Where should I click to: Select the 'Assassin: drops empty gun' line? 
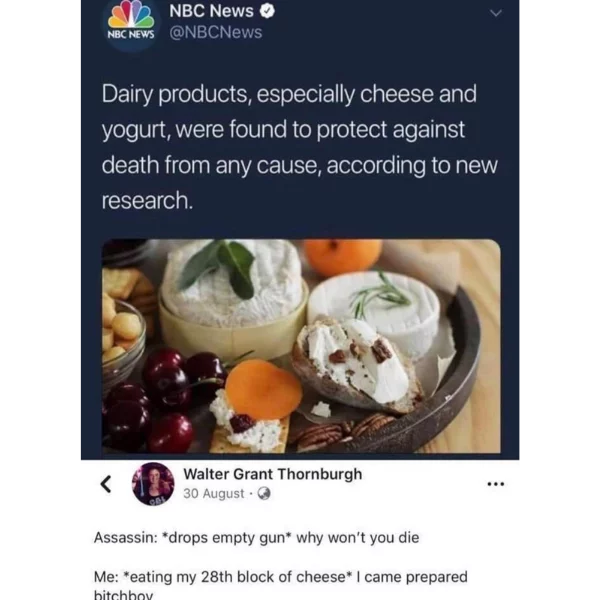tap(256, 538)
